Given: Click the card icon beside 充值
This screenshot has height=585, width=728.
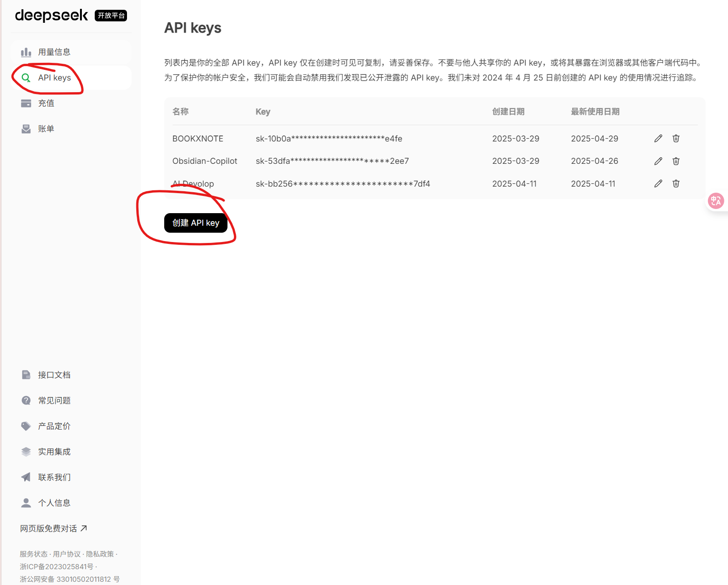Looking at the screenshot, I should [x=26, y=103].
